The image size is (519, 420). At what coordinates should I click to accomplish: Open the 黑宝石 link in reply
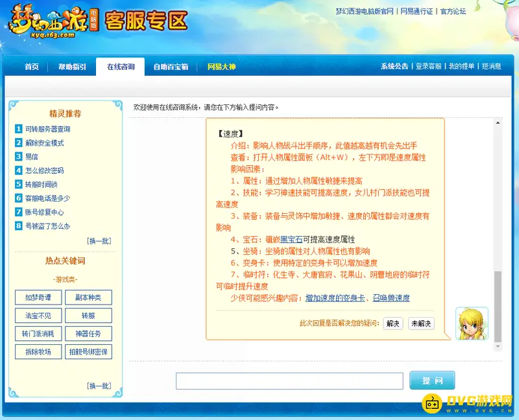point(291,239)
